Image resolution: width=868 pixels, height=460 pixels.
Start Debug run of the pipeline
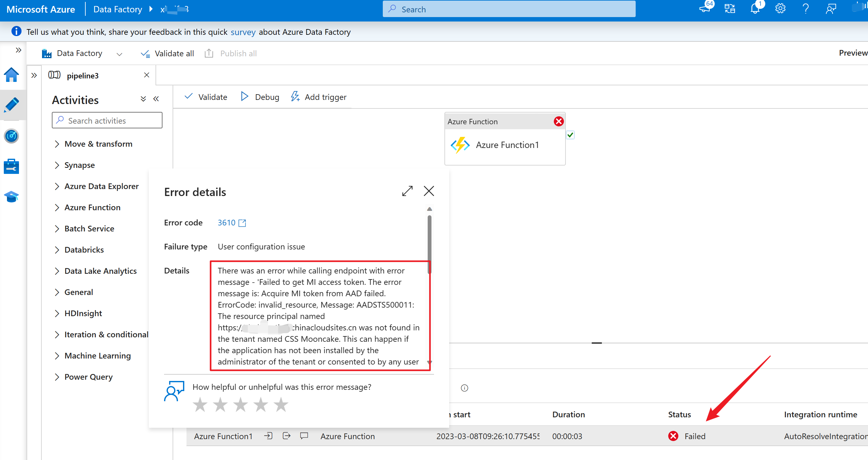[260, 97]
